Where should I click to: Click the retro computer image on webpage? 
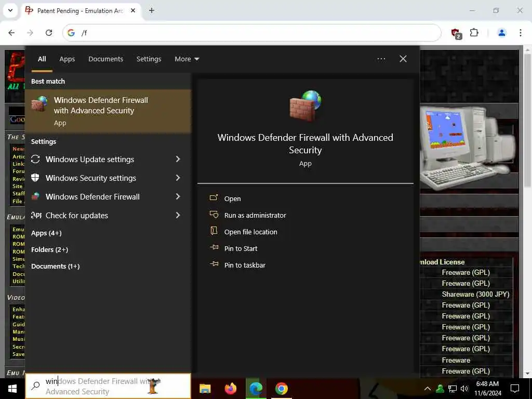pyautogui.click(x=467, y=148)
